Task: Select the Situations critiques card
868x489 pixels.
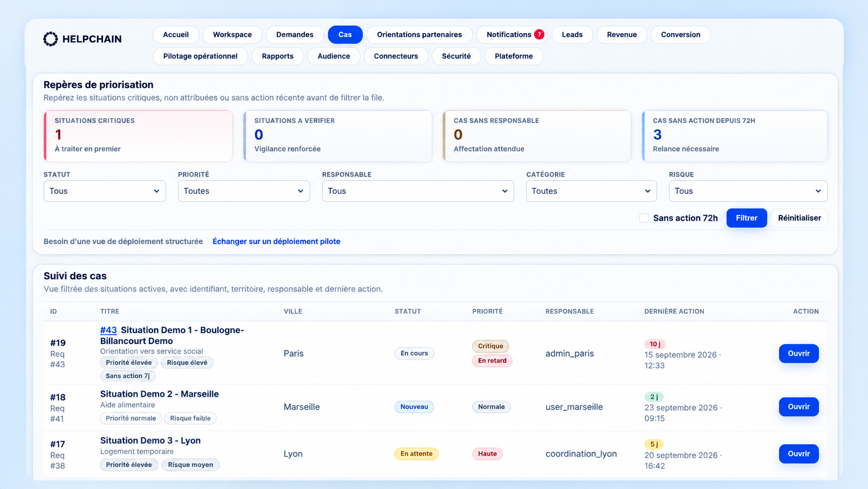Action: tap(139, 136)
